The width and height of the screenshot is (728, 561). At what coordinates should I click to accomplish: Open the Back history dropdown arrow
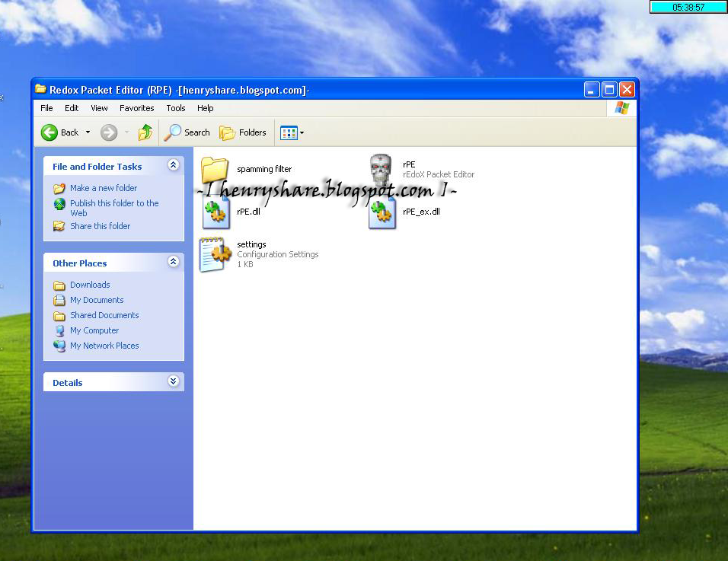tap(88, 132)
